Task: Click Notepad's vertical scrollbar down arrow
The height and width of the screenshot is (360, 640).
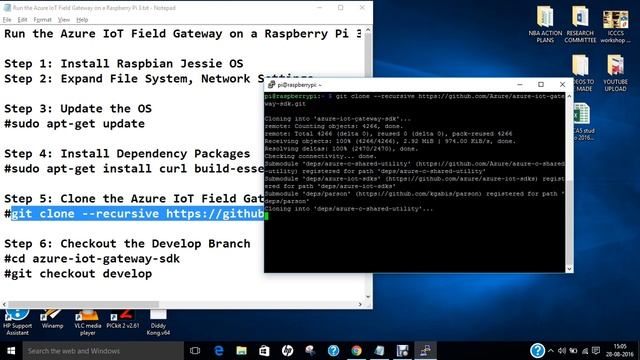Action: (368, 297)
